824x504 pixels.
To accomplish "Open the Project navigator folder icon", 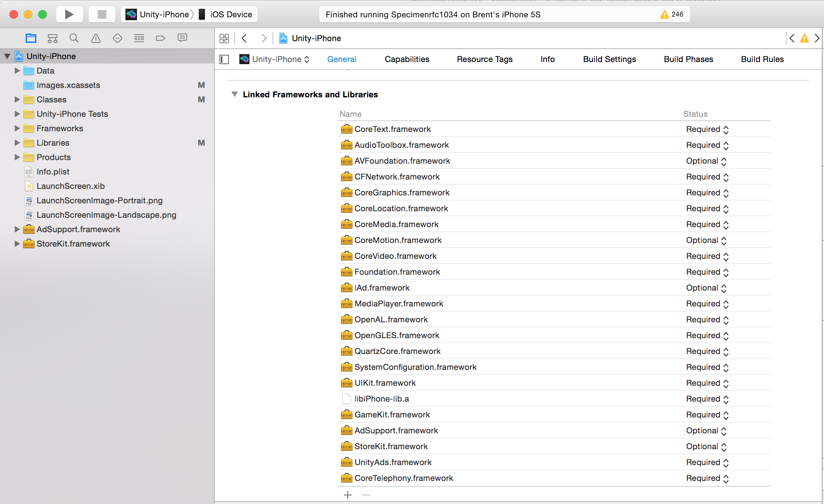I will pos(31,38).
